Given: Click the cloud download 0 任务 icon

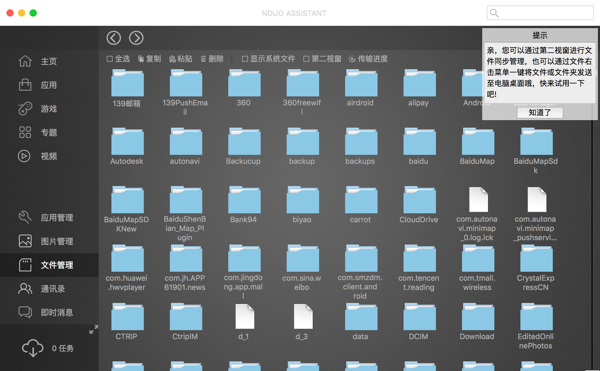Looking at the screenshot, I should coord(33,348).
